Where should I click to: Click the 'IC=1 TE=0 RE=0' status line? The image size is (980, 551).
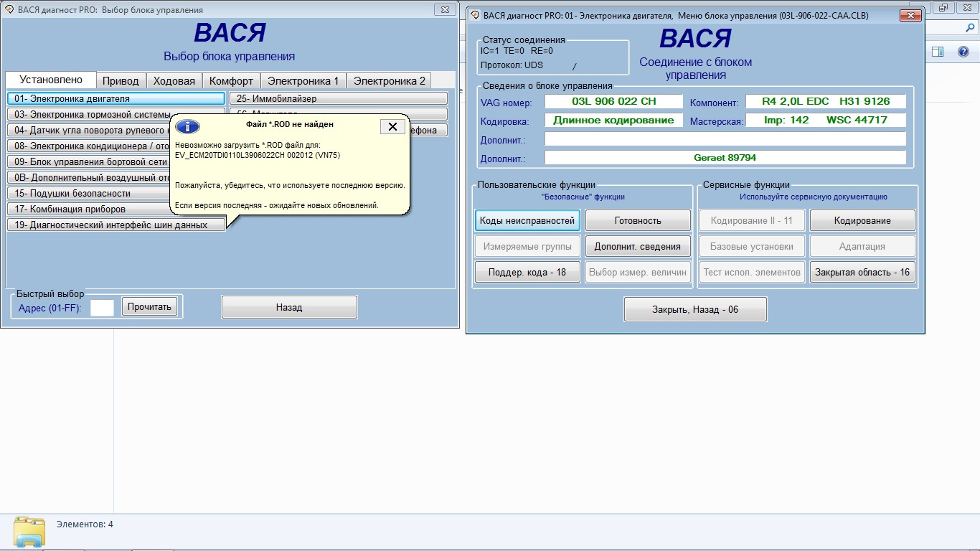(517, 50)
